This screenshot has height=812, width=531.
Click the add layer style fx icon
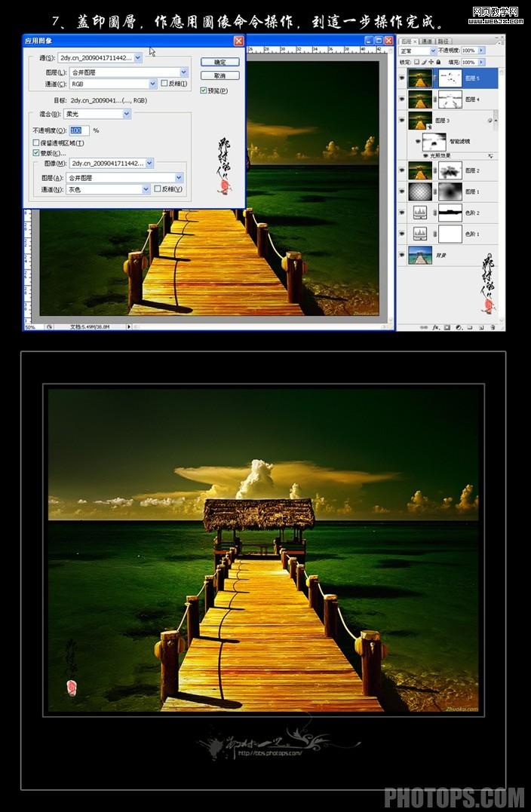pos(436,327)
